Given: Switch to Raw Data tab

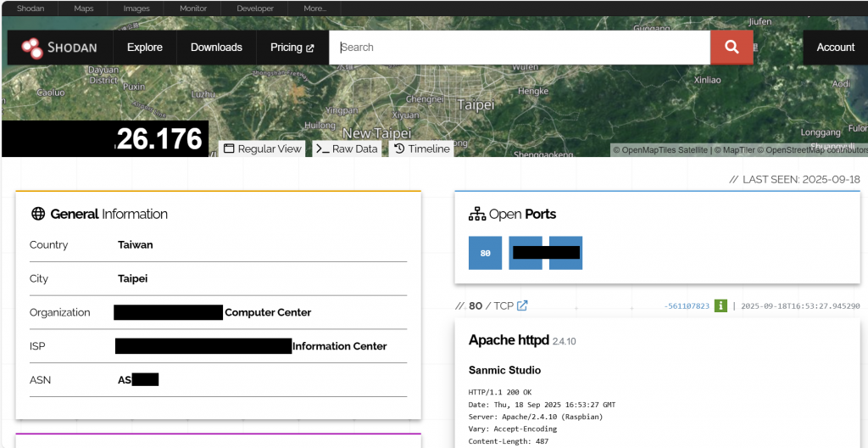Looking at the screenshot, I should pos(347,148).
